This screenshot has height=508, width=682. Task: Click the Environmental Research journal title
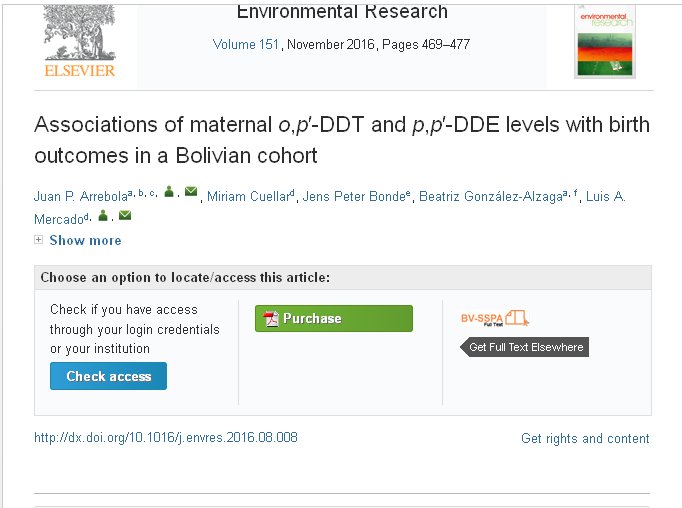(x=342, y=13)
